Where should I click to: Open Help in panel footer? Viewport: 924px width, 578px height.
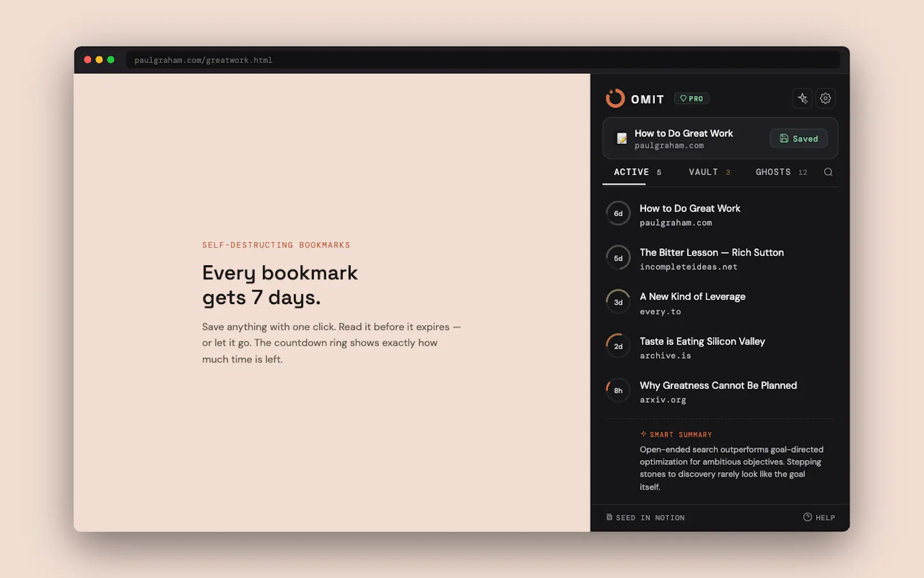pyautogui.click(x=819, y=517)
